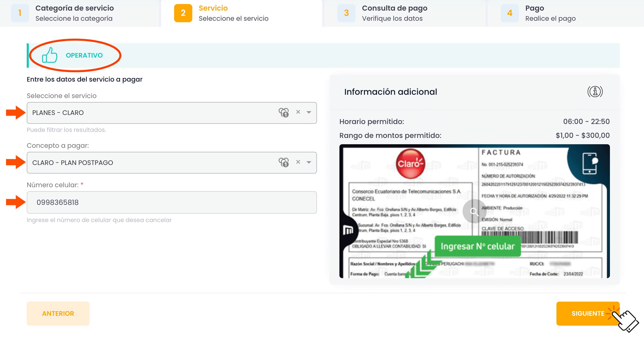The height and width of the screenshot is (339, 644).
Task: Click the coins icon in concept field
Action: point(284,162)
